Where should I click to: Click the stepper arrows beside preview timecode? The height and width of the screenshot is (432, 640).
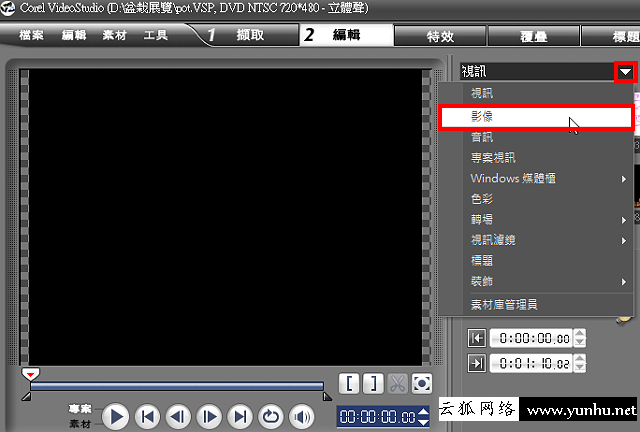[424, 417]
